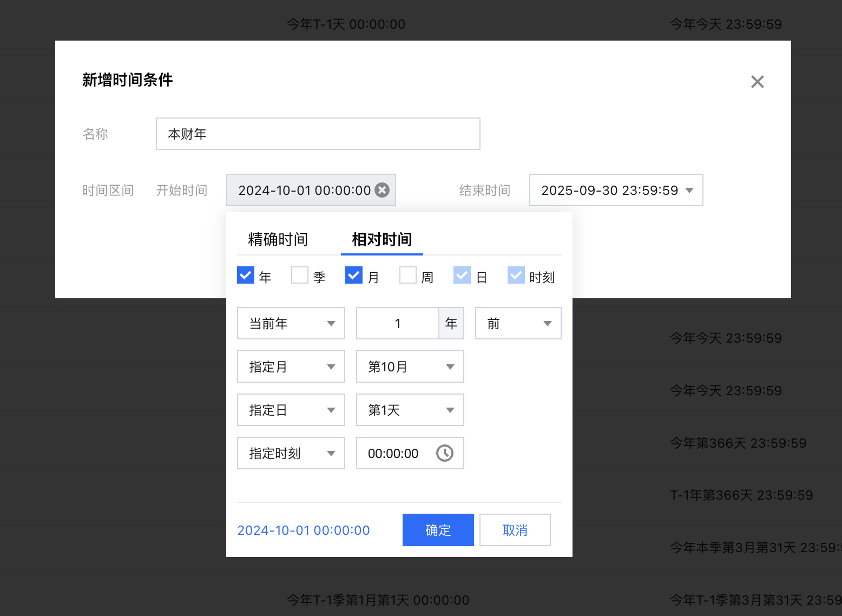The width and height of the screenshot is (842, 616).
Task: Toggle the 时刻 checkbox
Action: 516,276
